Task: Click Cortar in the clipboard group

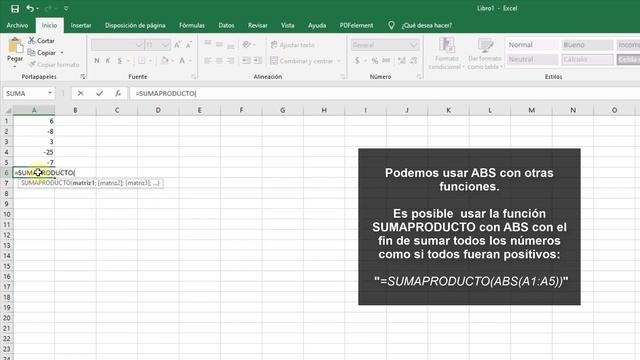Action: click(41, 41)
